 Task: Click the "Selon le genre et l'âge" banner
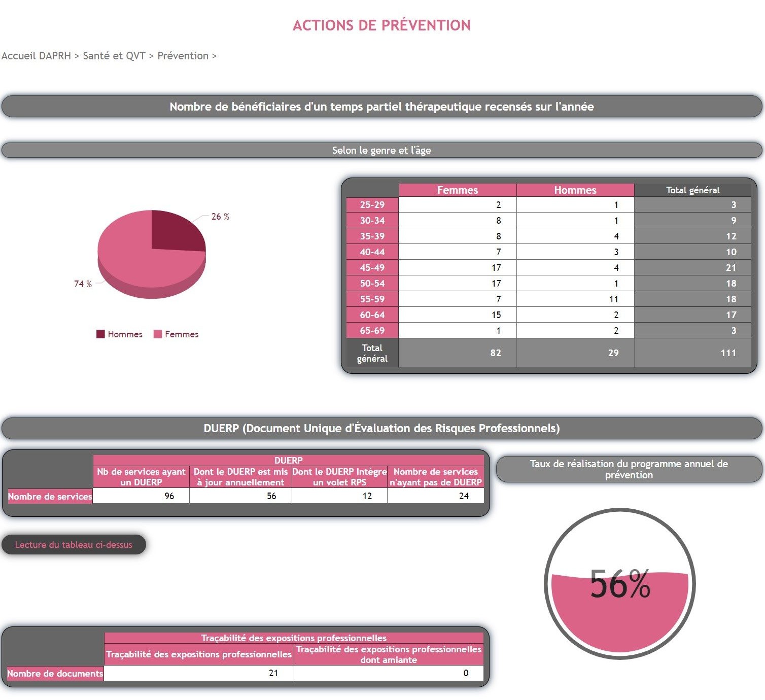(381, 150)
